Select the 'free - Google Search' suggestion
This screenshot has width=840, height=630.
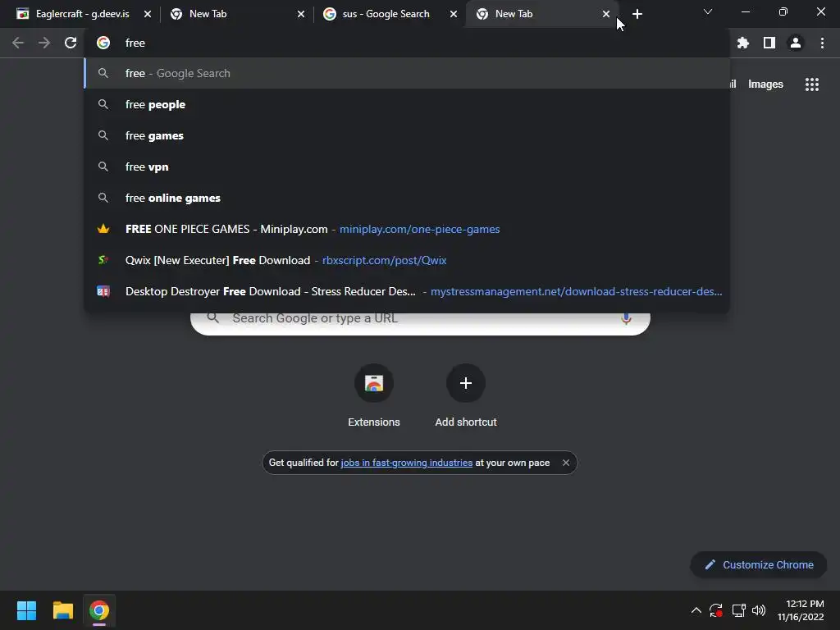pos(407,73)
